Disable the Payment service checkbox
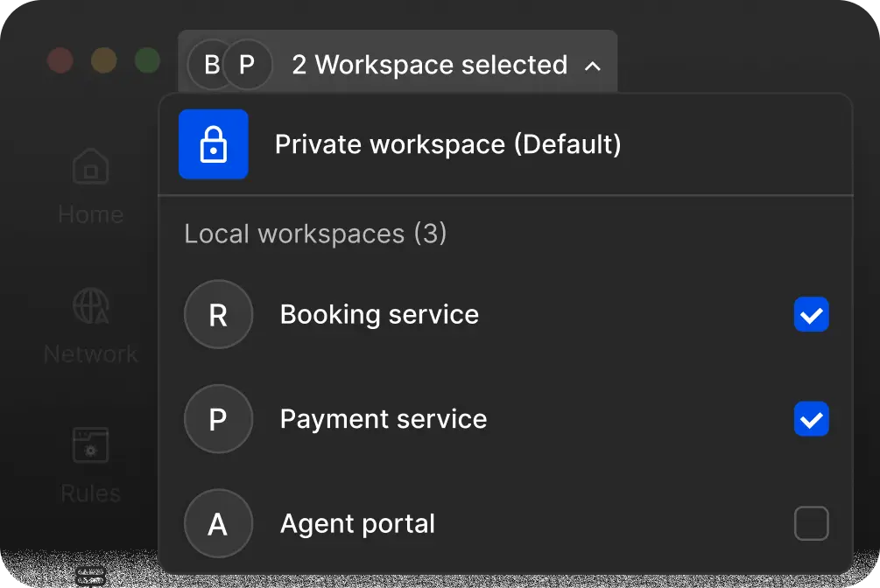Screen dimensions: 880x588 point(811,419)
